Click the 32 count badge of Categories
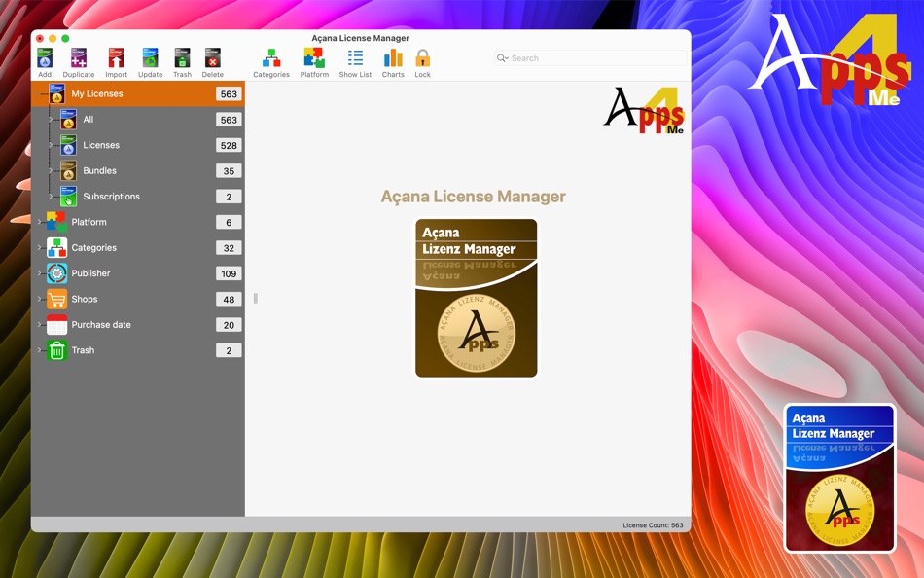924x578 pixels. (x=229, y=248)
